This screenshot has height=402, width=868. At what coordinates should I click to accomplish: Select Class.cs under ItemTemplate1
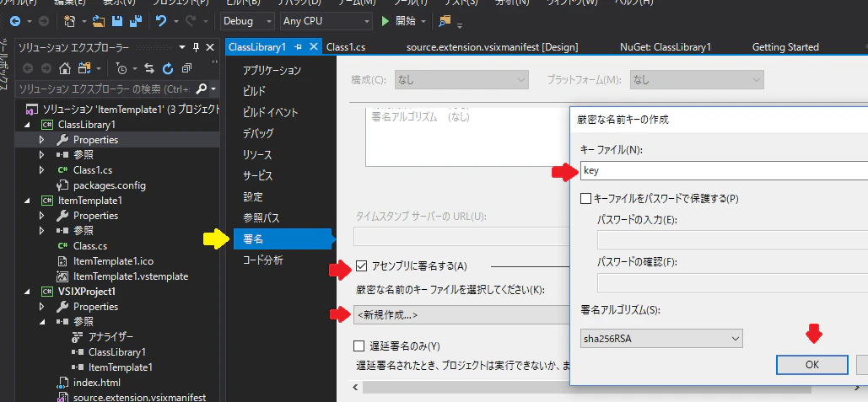pyautogui.click(x=90, y=245)
